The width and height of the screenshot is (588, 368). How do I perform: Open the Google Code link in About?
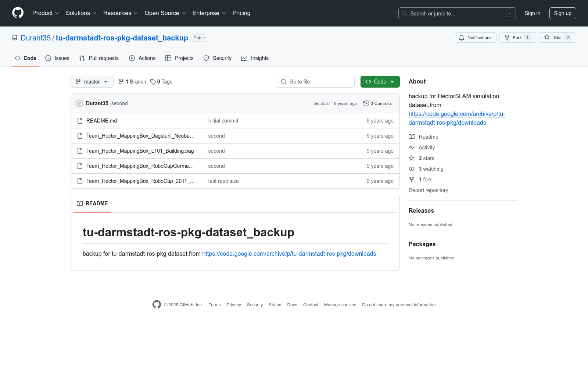pos(457,118)
